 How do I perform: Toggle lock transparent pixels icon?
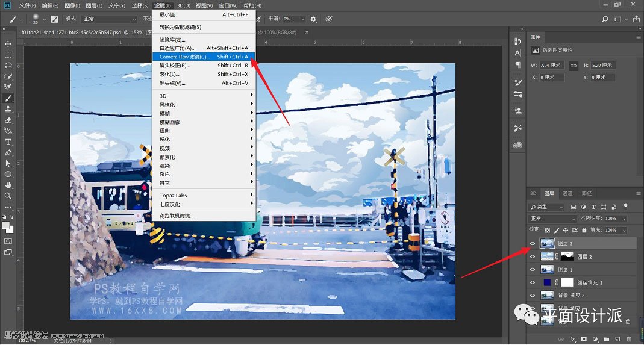548,230
